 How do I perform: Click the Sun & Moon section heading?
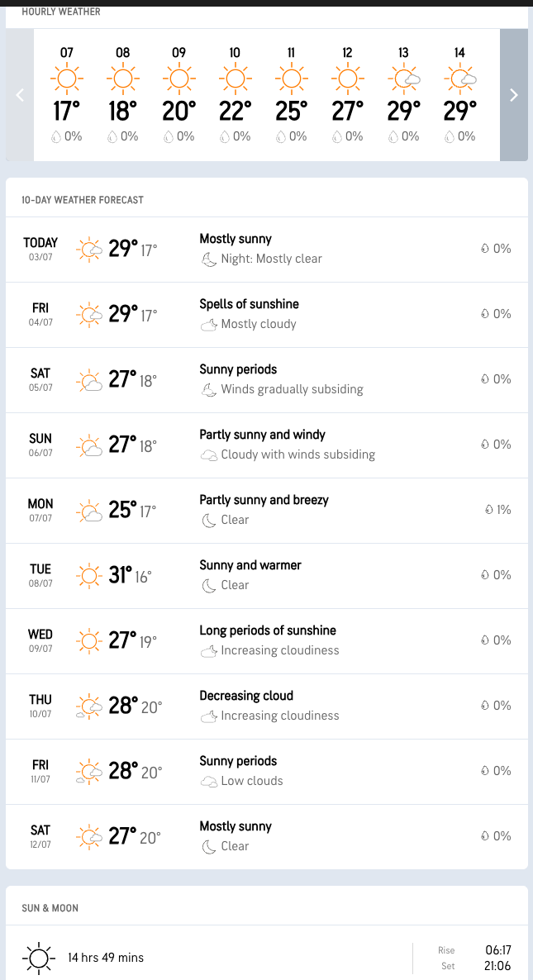tap(50, 908)
